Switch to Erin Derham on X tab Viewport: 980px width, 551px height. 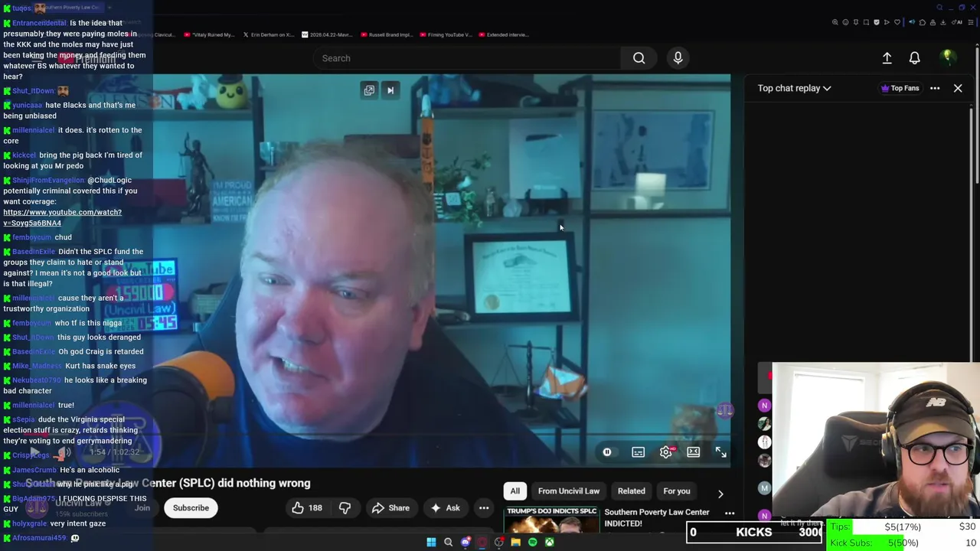269,34
